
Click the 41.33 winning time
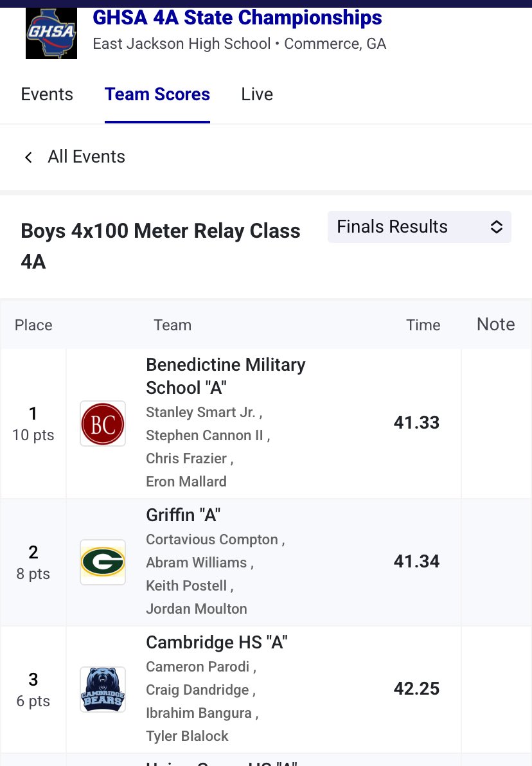[417, 423]
